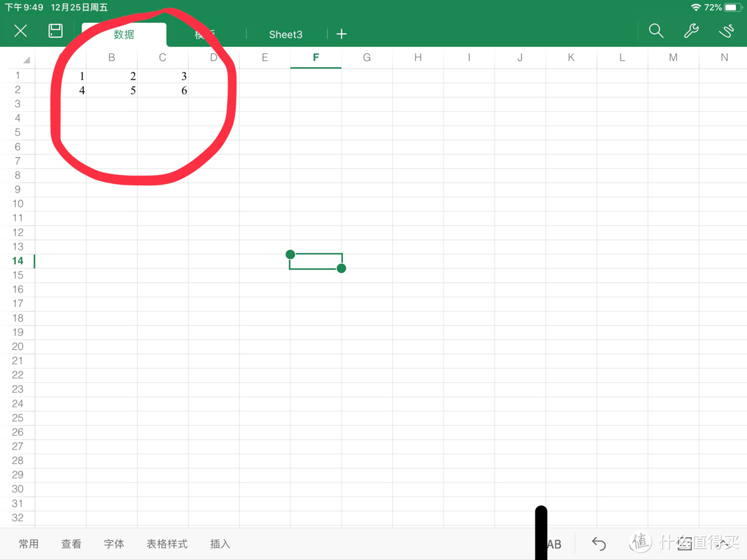Select column B header
The image size is (747, 560).
coord(111,57)
